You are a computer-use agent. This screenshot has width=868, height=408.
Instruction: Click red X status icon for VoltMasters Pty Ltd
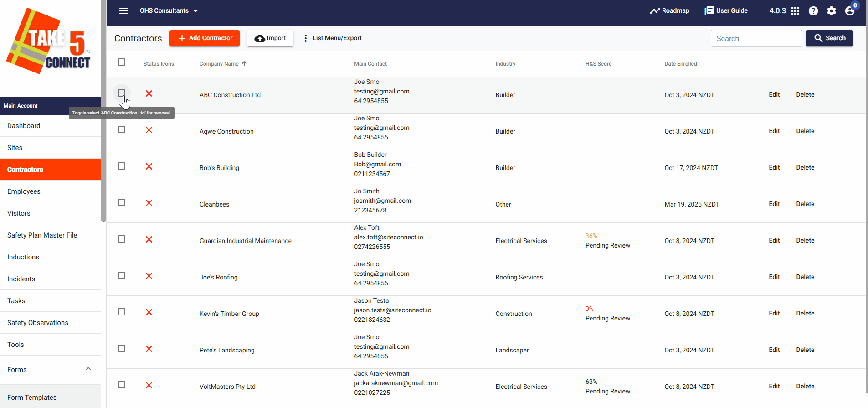click(x=149, y=385)
